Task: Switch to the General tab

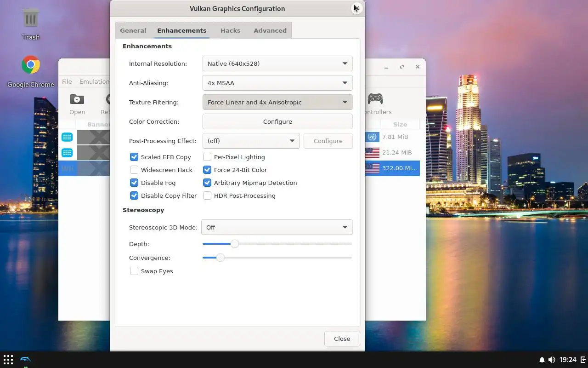Action: click(x=133, y=30)
